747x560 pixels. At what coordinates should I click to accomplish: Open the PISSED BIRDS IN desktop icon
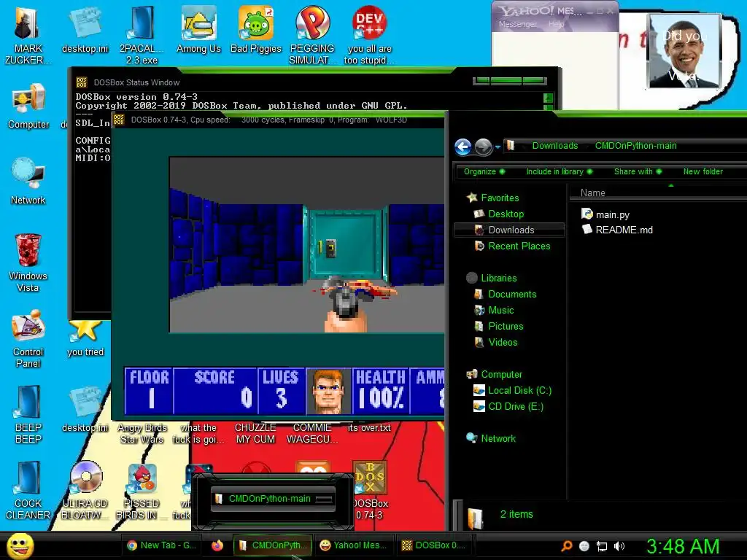pyautogui.click(x=142, y=490)
